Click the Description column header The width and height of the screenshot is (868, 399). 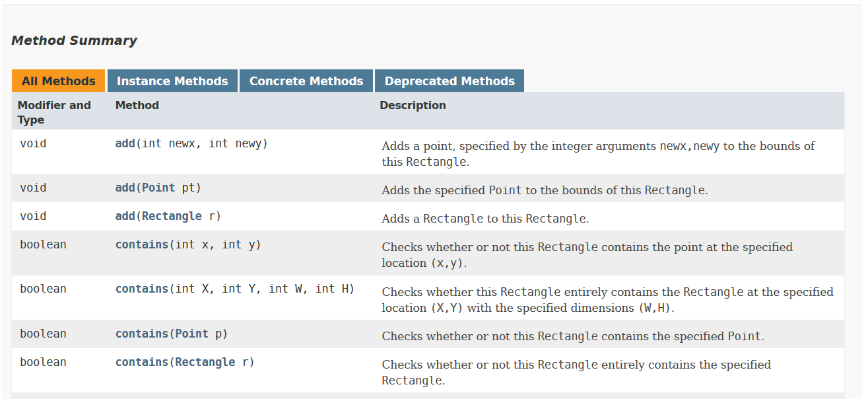click(x=413, y=105)
